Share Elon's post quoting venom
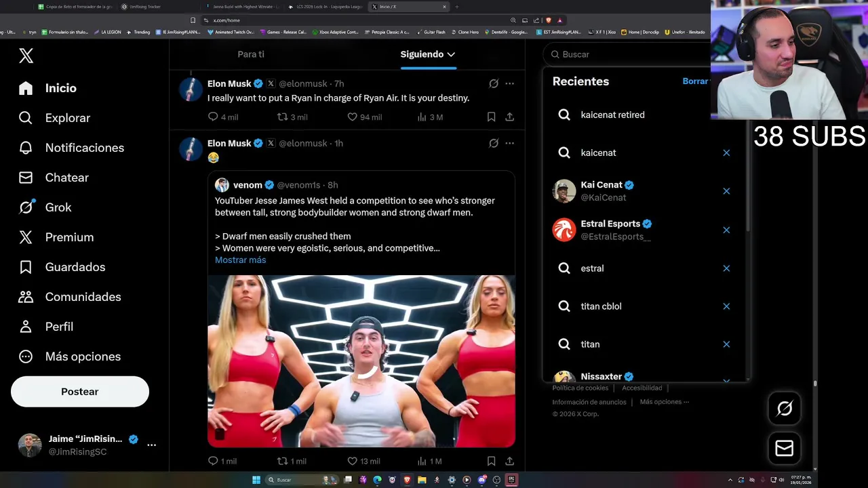The image size is (868, 488). (x=509, y=461)
